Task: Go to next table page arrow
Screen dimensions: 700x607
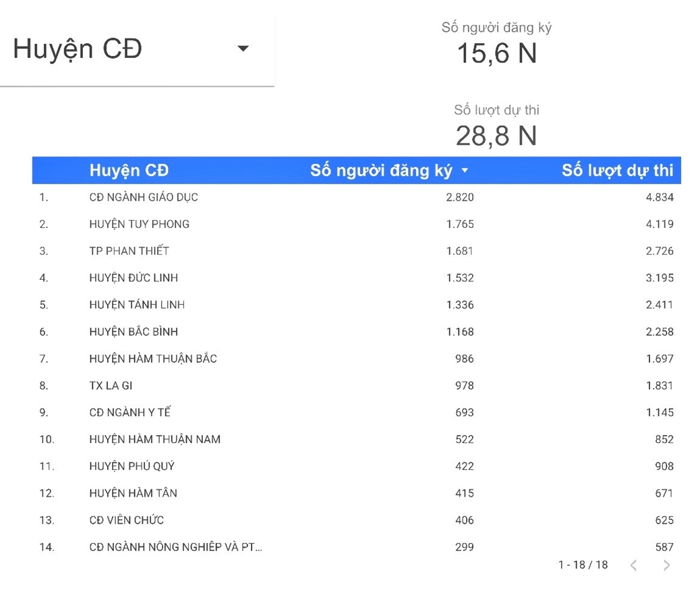Action: click(x=666, y=565)
